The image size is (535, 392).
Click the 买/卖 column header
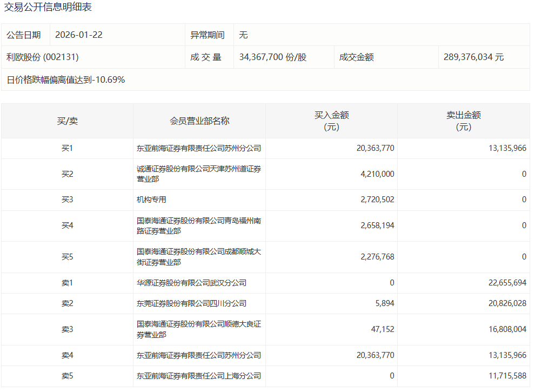tap(67, 121)
